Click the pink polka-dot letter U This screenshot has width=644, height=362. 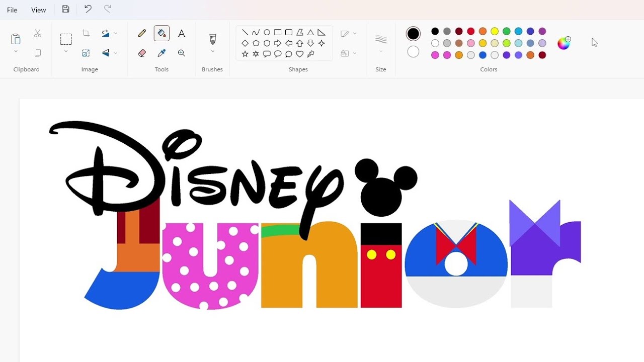click(x=210, y=265)
